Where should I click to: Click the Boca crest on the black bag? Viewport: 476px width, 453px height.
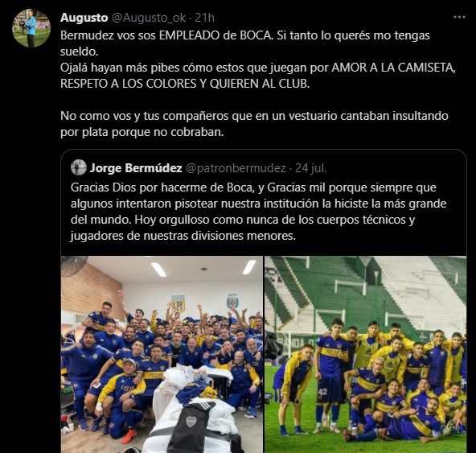tap(191, 421)
